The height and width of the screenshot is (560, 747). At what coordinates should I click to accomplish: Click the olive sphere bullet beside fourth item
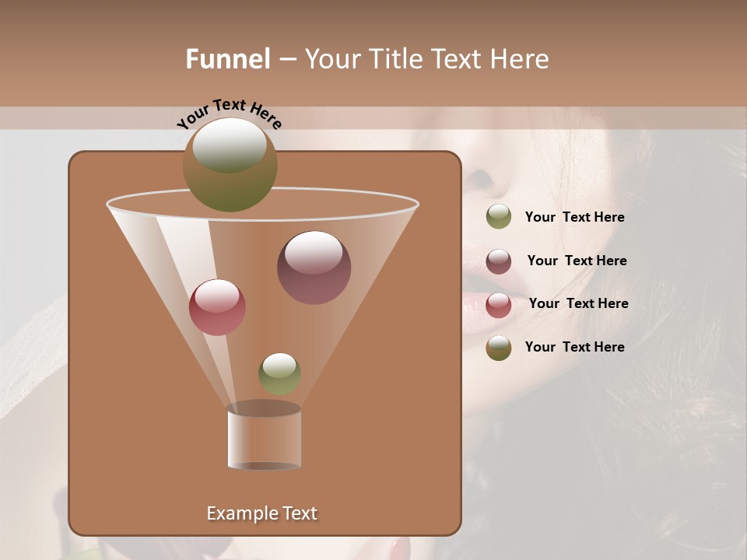pos(498,347)
